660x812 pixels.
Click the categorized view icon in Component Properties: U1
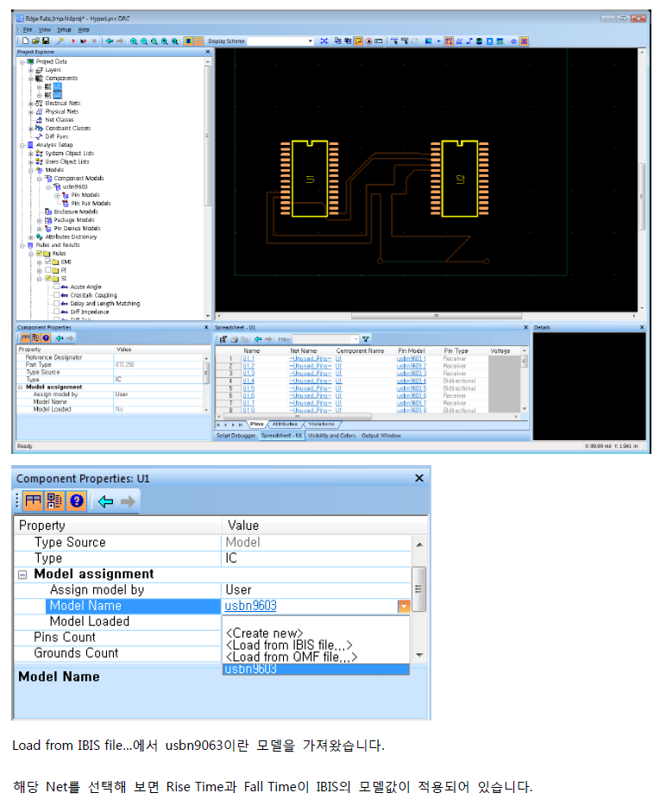pyautogui.click(x=33, y=500)
